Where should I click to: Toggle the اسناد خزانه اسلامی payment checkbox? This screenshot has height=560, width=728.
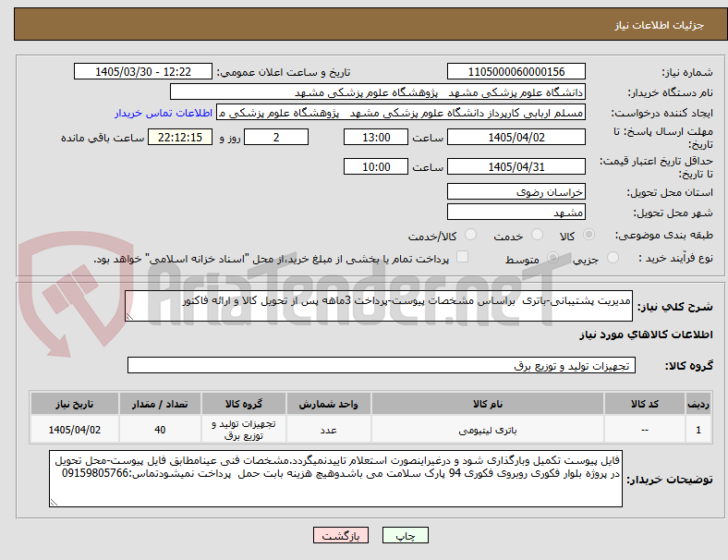pyautogui.click(x=463, y=257)
